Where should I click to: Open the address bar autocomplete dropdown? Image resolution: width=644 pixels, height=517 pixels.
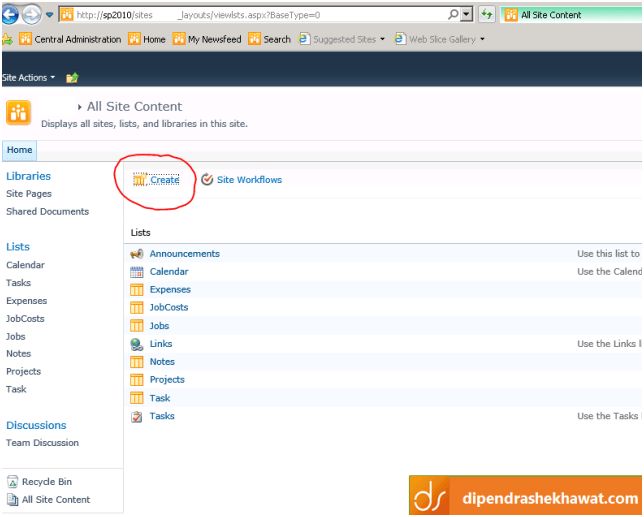(466, 15)
